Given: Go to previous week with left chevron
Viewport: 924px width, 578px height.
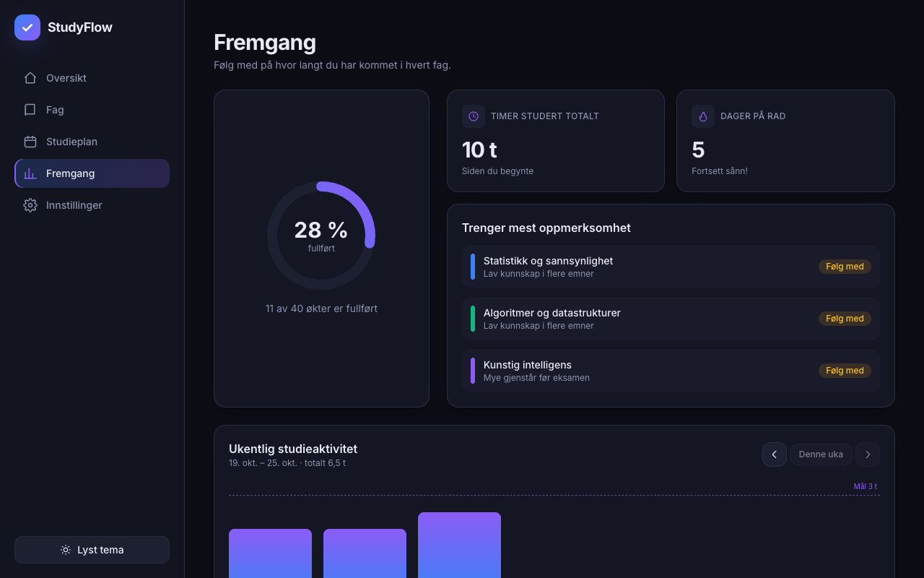Looking at the screenshot, I should [775, 454].
